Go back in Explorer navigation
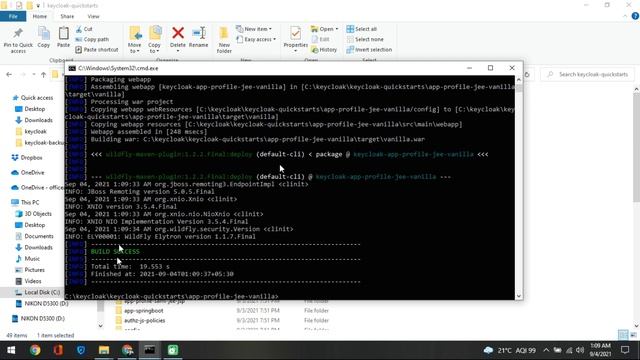The height and width of the screenshot is (360, 640). 9,74
